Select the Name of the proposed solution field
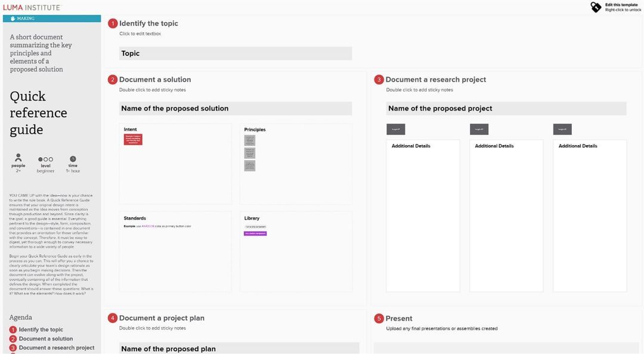Image resolution: width=644 pixels, height=354 pixels. coord(236,109)
